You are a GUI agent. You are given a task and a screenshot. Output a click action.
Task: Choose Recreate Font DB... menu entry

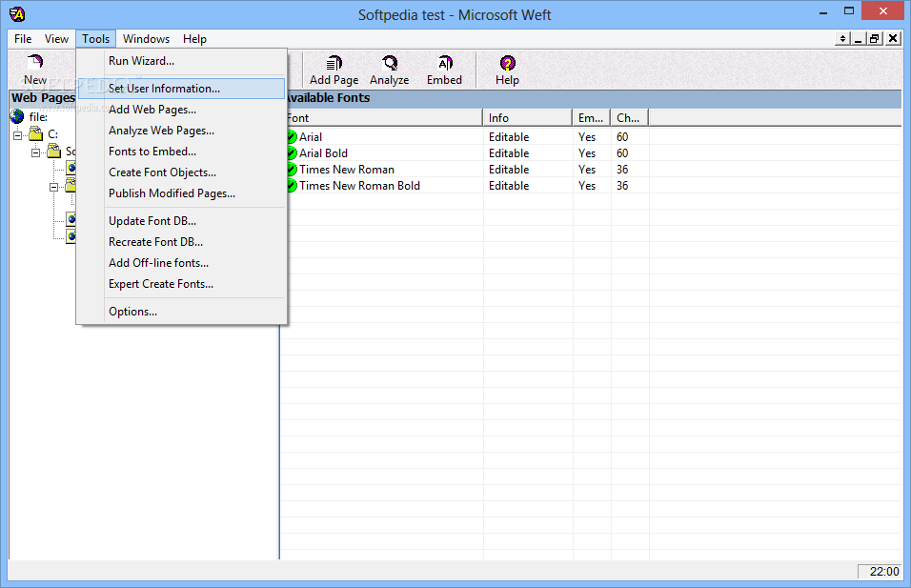181,242
